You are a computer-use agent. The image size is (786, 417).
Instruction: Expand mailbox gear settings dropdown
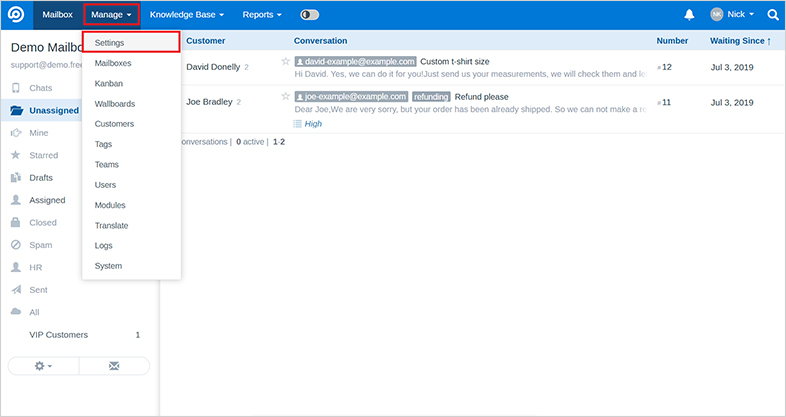click(43, 367)
